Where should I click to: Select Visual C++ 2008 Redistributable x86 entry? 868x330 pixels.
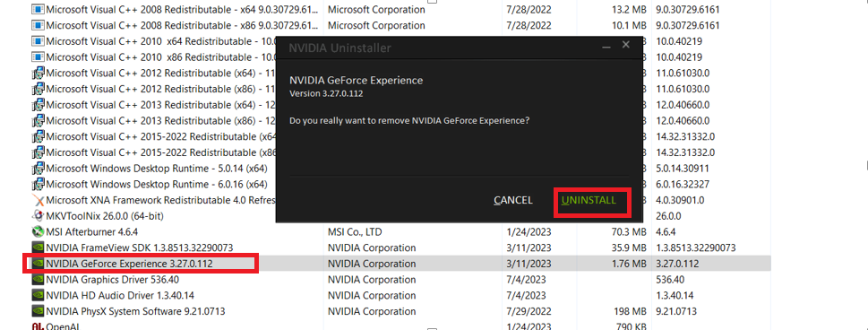[x=182, y=25]
